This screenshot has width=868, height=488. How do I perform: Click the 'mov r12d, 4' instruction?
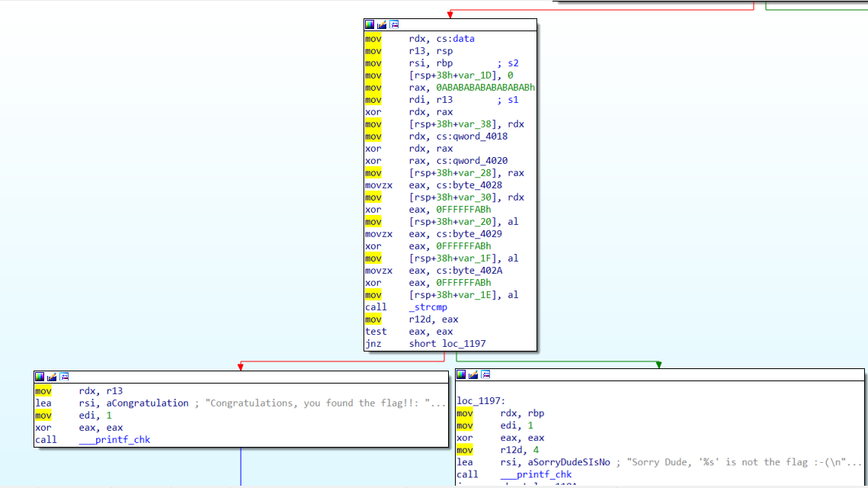pyautogui.click(x=498, y=450)
